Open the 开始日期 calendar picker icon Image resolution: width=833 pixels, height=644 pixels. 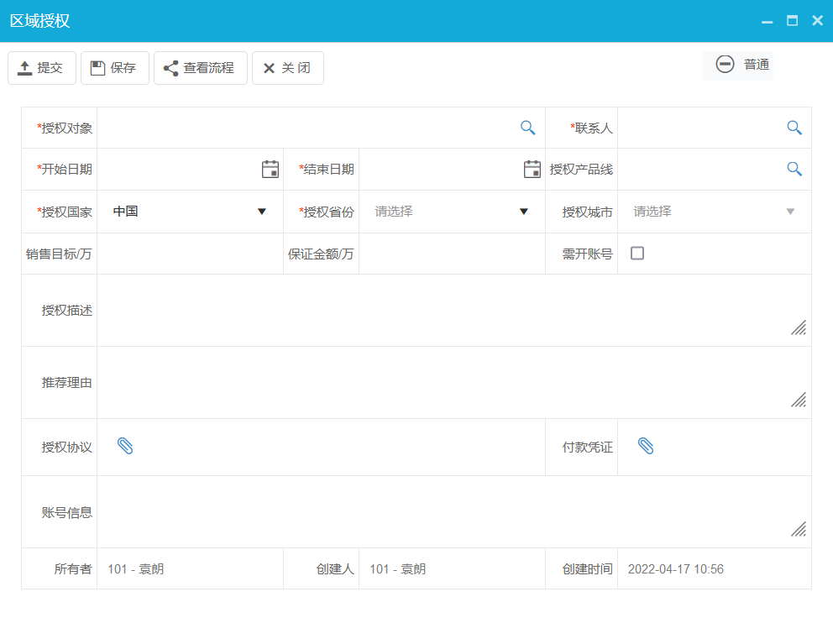[x=270, y=169]
